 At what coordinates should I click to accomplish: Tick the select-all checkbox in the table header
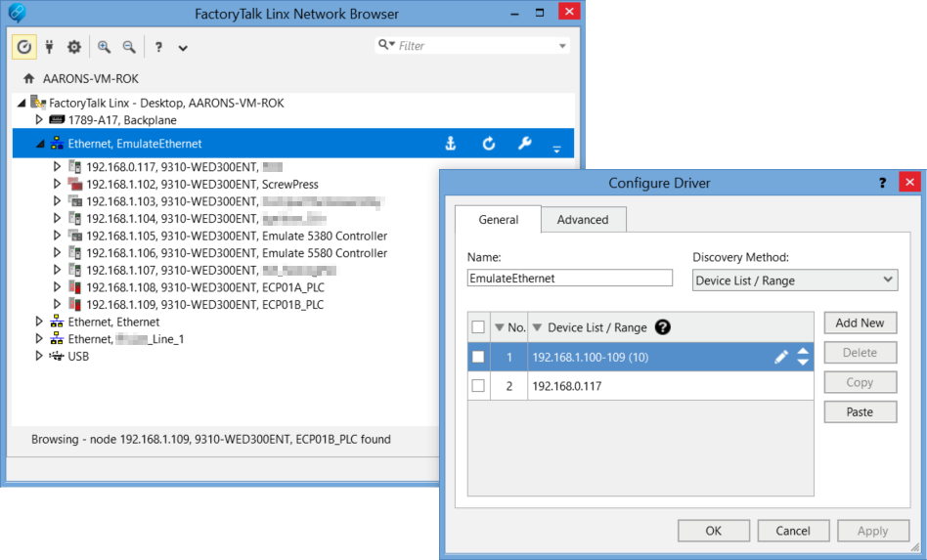478,326
